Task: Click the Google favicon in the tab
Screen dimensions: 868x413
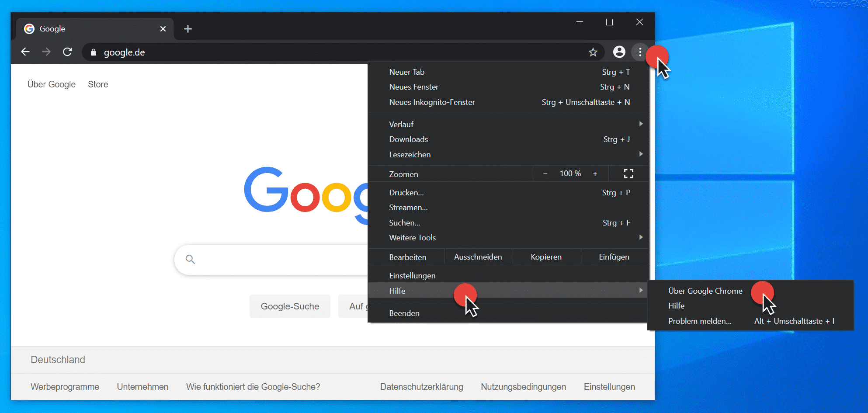Action: click(x=29, y=29)
